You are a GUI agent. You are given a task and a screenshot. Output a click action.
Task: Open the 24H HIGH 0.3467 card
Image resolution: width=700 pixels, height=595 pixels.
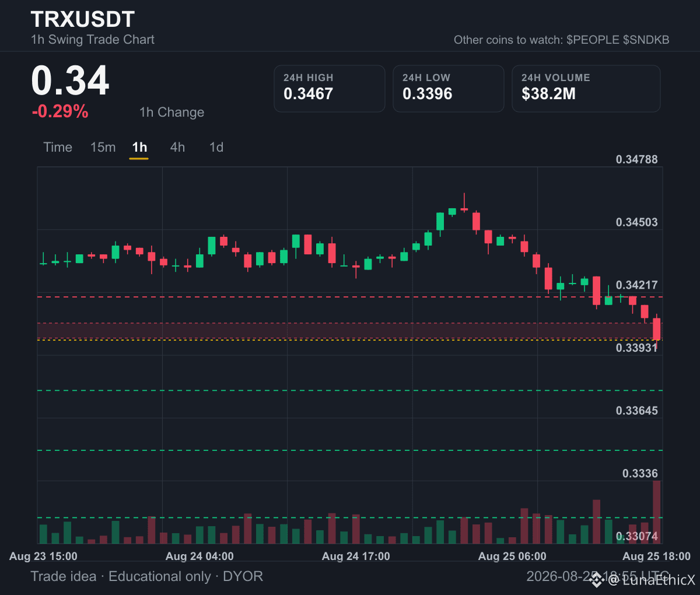click(x=330, y=89)
